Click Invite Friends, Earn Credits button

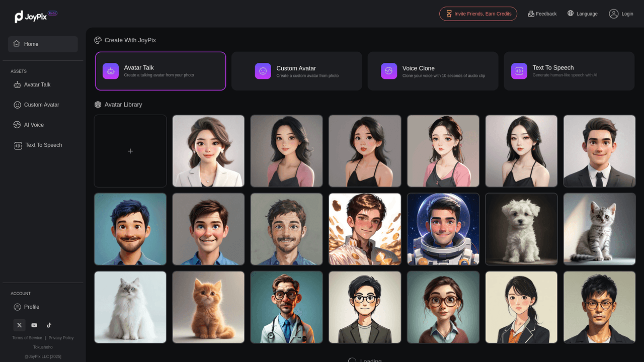coord(478,14)
